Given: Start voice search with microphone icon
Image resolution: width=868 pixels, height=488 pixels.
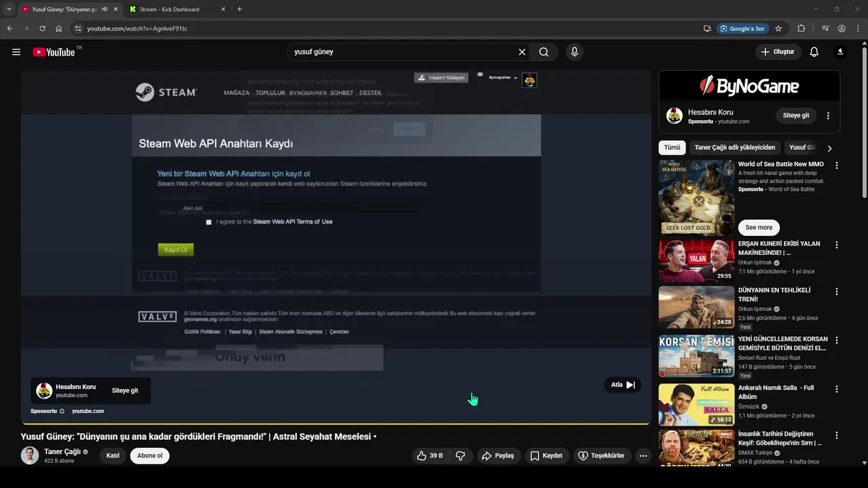Looking at the screenshot, I should pyautogui.click(x=574, y=52).
